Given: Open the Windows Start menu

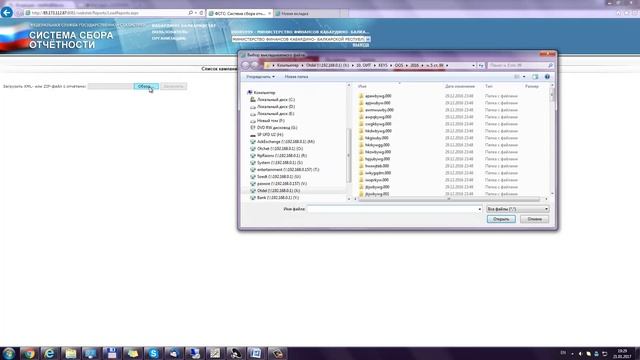Looking at the screenshot, I should (9, 353).
